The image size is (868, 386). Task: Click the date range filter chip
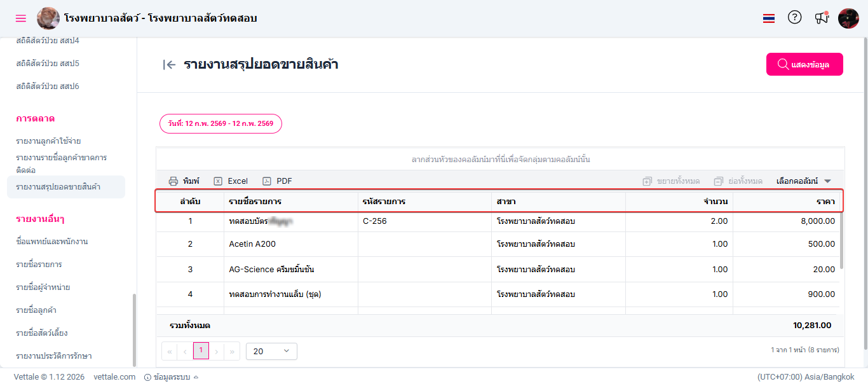pos(220,123)
